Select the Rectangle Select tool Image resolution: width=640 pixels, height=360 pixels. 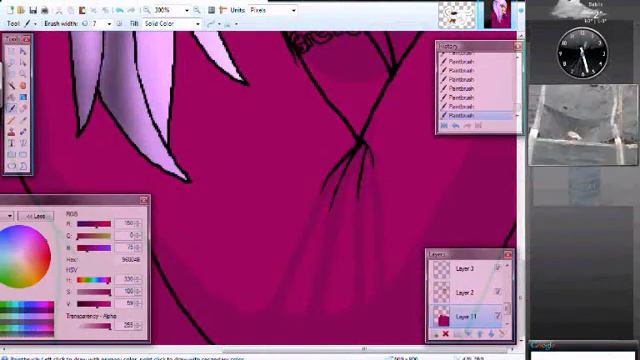[12, 51]
